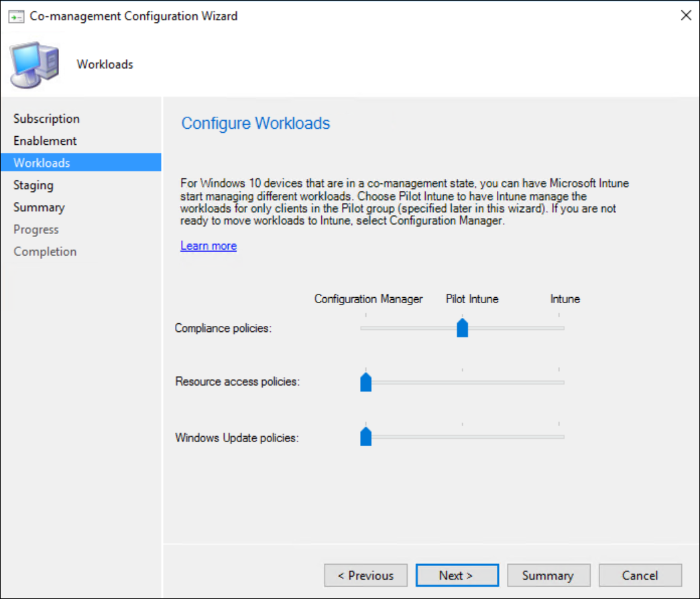Click the computer Workloads header icon
Image resolution: width=700 pixels, height=599 pixels.
(x=35, y=65)
